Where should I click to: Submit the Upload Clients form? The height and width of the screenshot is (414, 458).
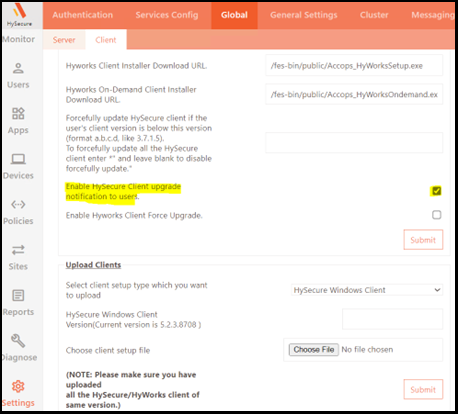[x=423, y=389]
